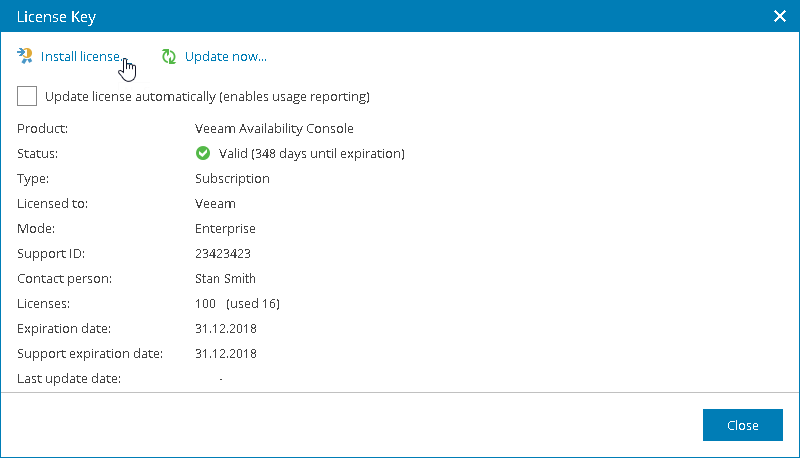Click the "Valid (348 days until expiration)" status text
Viewport: 800px width, 458px height.
[x=311, y=154]
